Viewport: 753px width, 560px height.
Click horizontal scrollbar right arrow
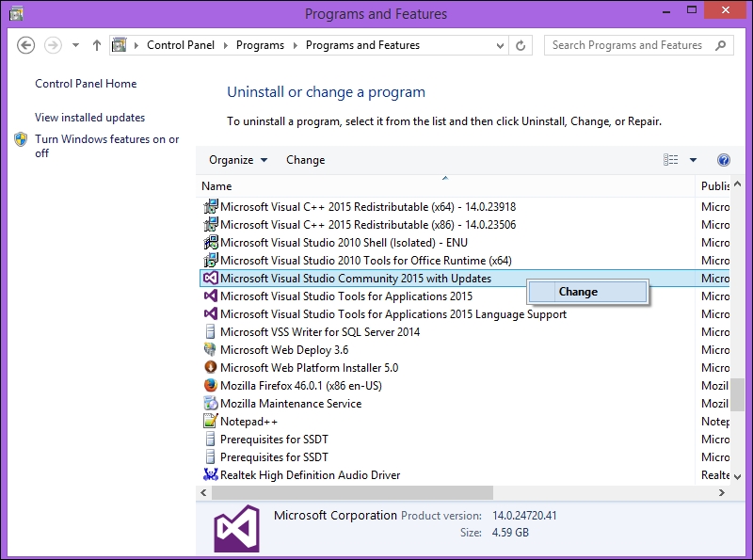[x=721, y=493]
